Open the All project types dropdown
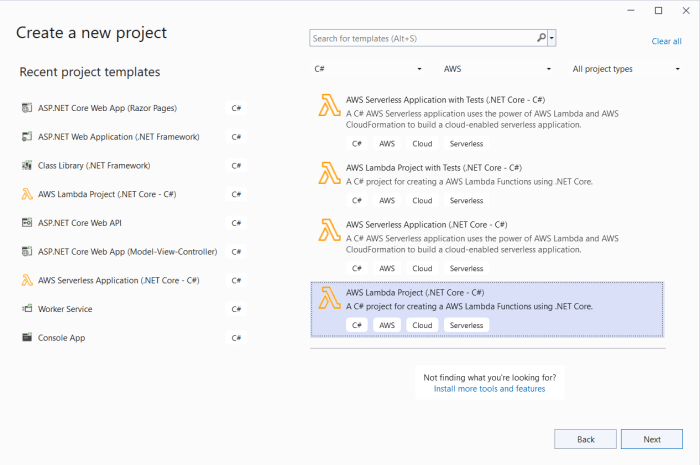This screenshot has height=465, width=700. click(626, 69)
